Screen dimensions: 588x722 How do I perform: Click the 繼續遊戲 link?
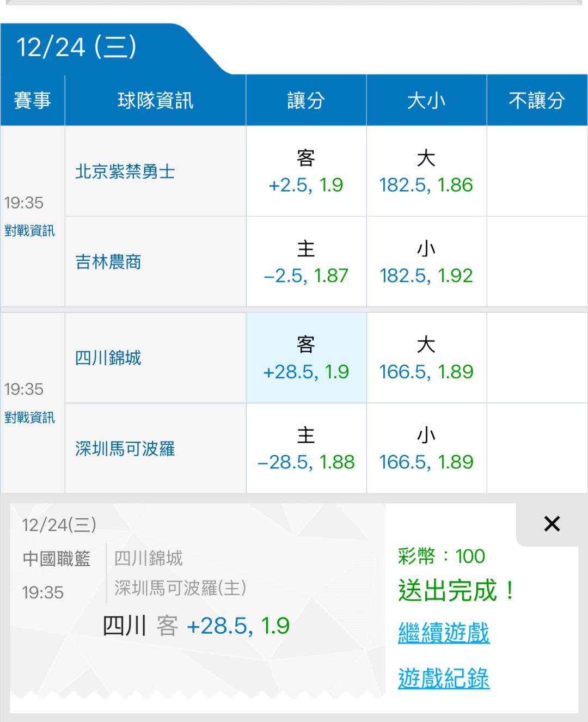(x=444, y=633)
